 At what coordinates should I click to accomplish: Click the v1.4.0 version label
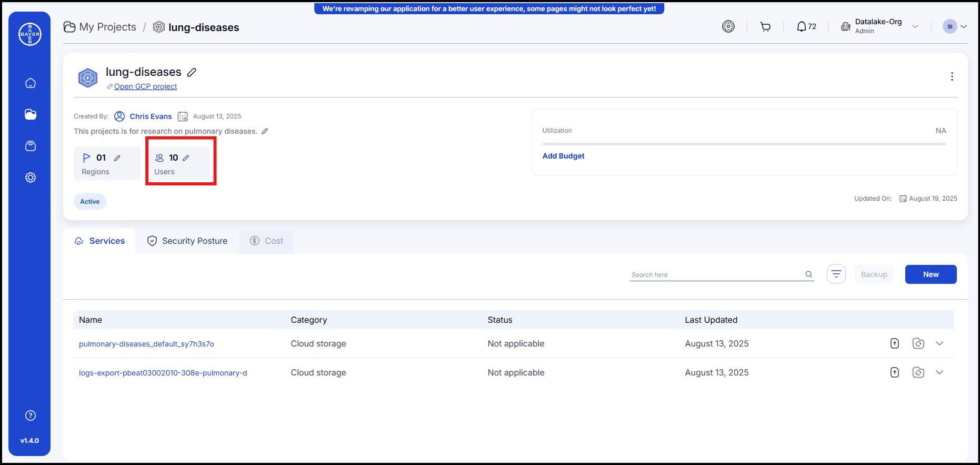[29, 440]
